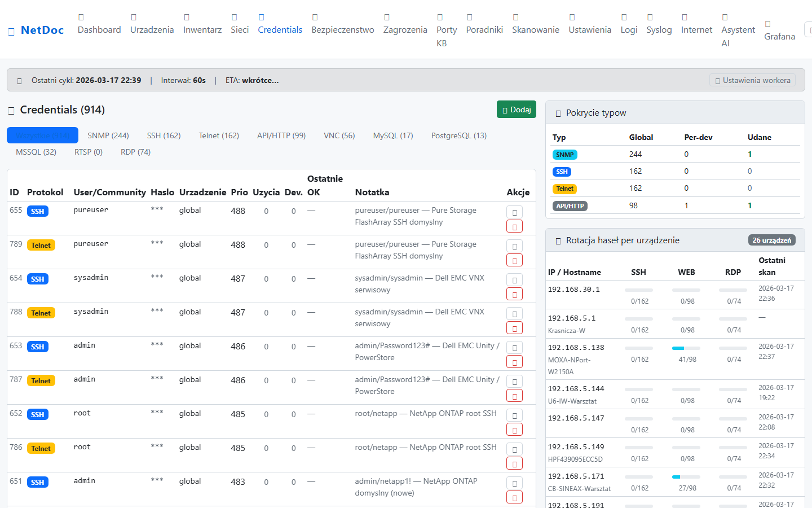Filter credentials by SNMP (244) tab

coord(108,135)
